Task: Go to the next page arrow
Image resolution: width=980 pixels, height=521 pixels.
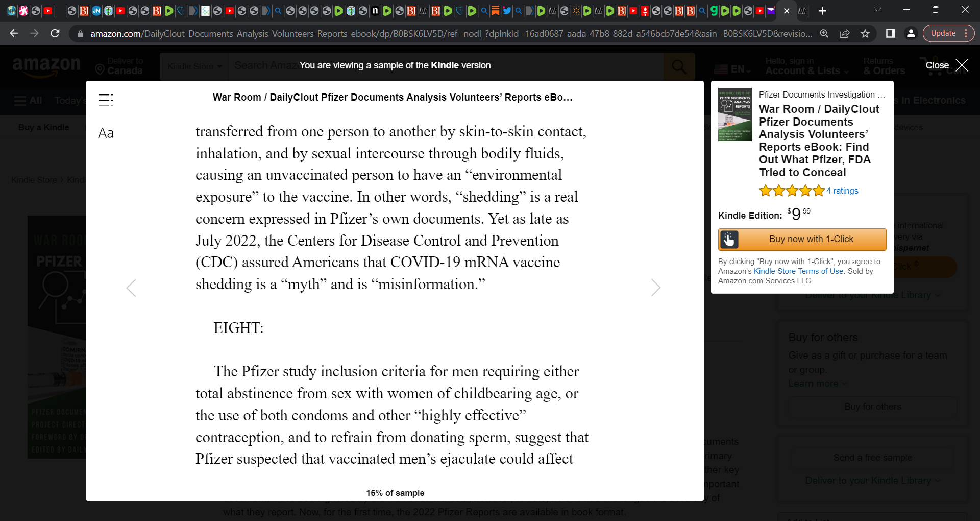Action: pos(656,288)
